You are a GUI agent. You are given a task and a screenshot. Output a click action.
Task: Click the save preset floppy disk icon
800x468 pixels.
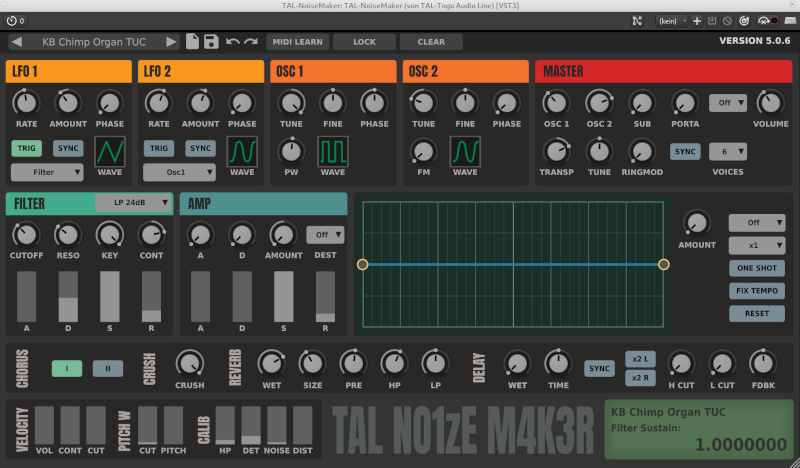211,42
